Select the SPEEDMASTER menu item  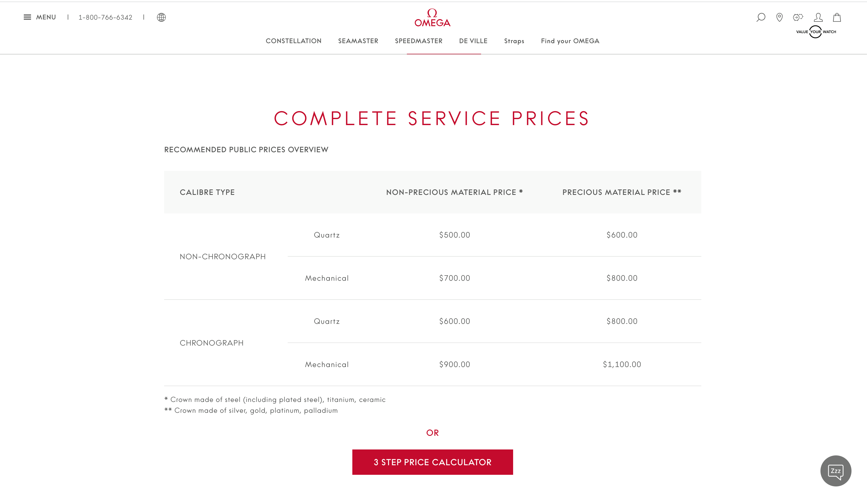click(419, 41)
